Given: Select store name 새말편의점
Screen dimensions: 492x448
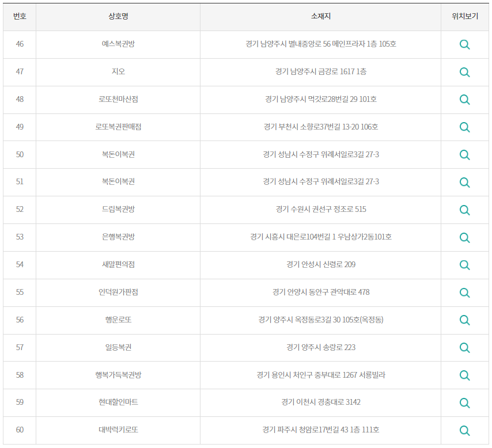Looking at the screenshot, I should coord(118,264).
